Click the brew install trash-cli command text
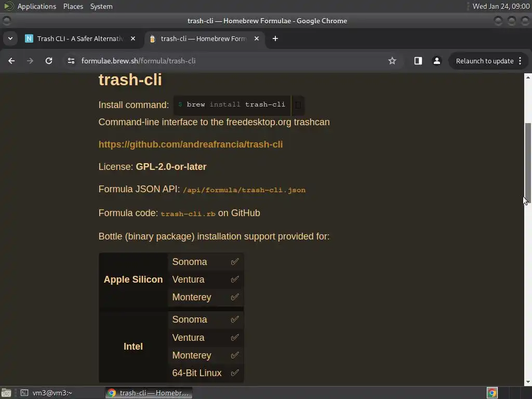Screen dimensions: 532x399 pyautogui.click(x=236, y=104)
